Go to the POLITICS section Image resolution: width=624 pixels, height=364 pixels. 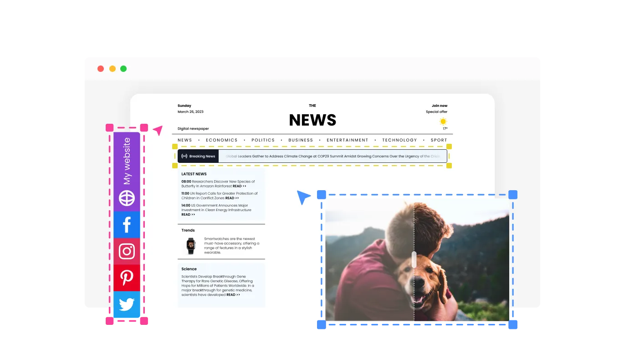[263, 140]
